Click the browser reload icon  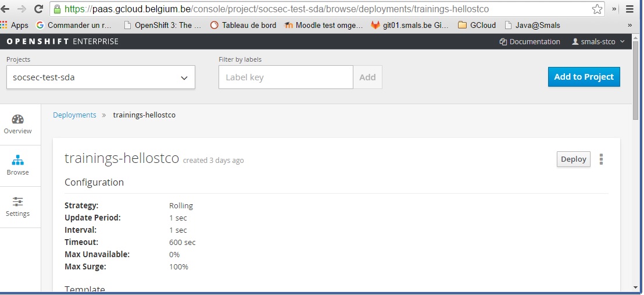tap(39, 9)
